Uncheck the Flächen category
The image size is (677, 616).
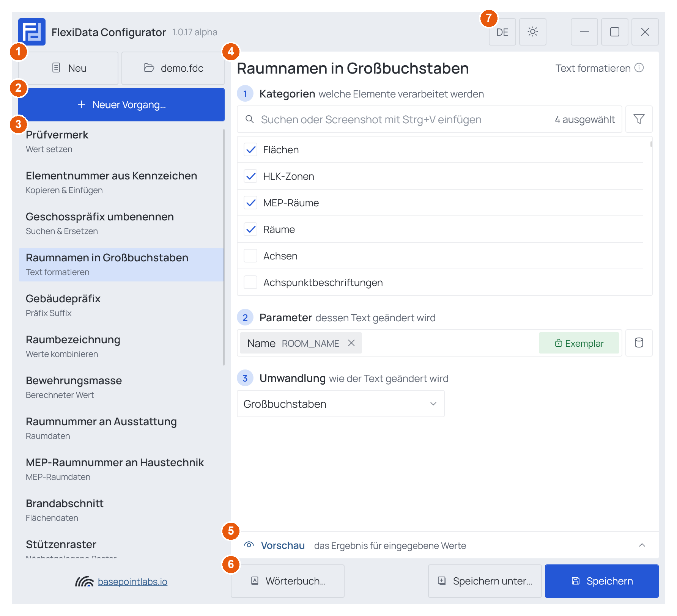point(250,150)
